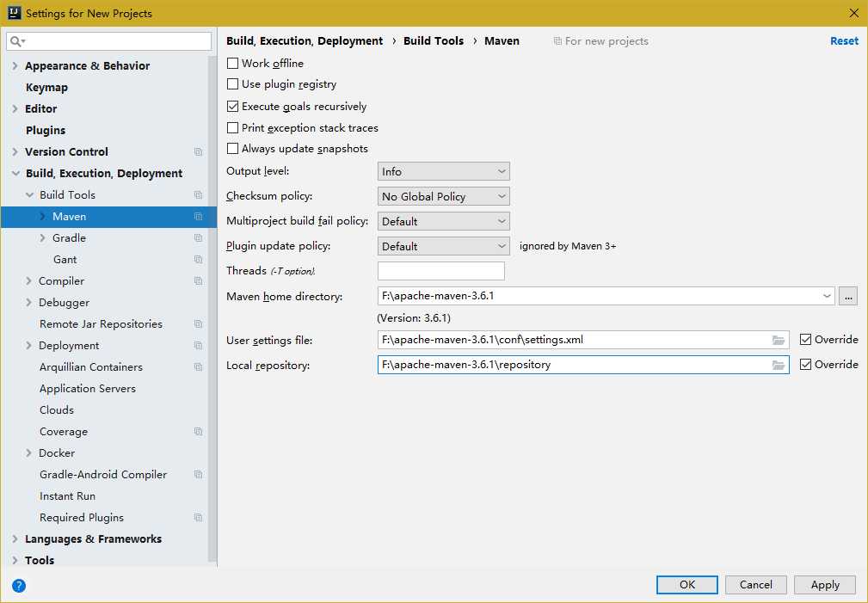
Task: Click the project-level icon beside Maven row
Action: [x=198, y=217]
